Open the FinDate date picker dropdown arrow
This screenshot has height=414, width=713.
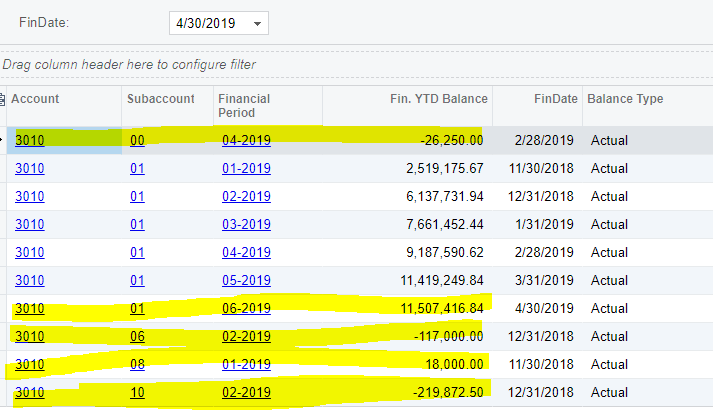257,23
